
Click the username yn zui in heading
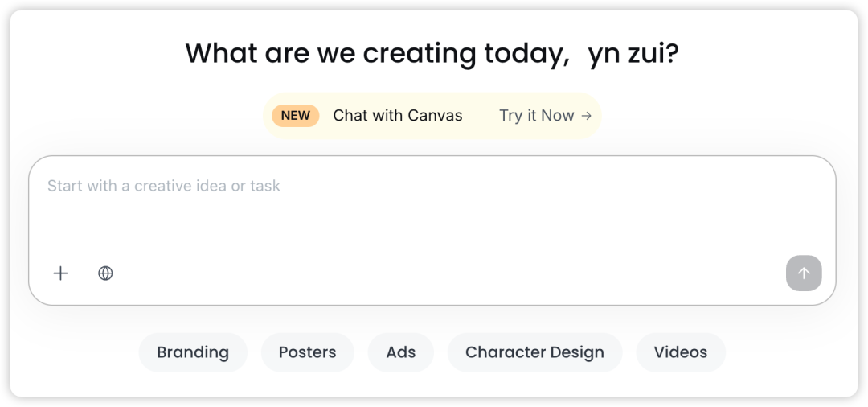pos(633,54)
